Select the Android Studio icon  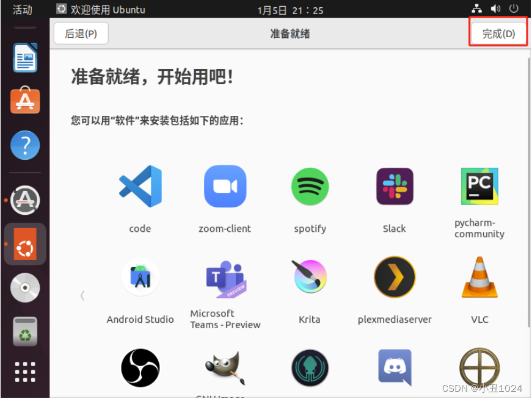(140, 277)
